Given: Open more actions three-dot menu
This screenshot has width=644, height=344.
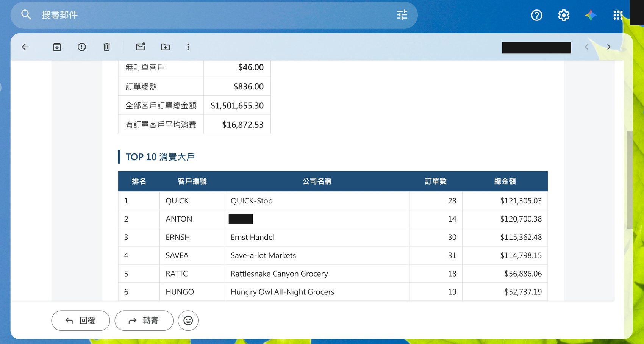Looking at the screenshot, I should tap(188, 47).
